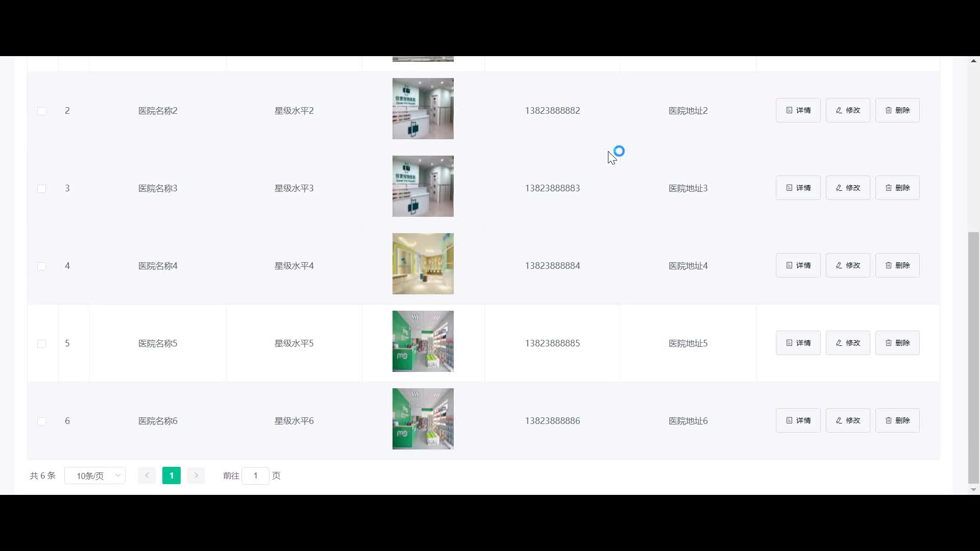Click the edit pencil icon in row 6
This screenshot has width=980, height=551.
pos(839,420)
